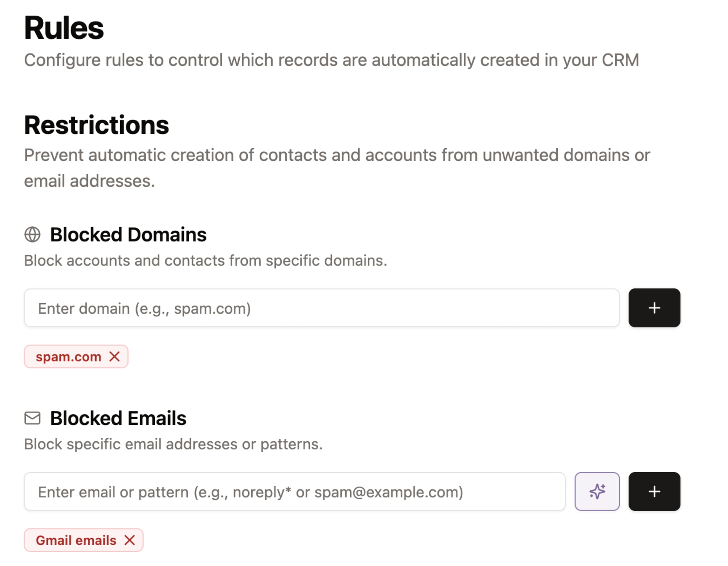Click the Block specific email addresses description
This screenshot has height=566, width=728.
(x=173, y=444)
